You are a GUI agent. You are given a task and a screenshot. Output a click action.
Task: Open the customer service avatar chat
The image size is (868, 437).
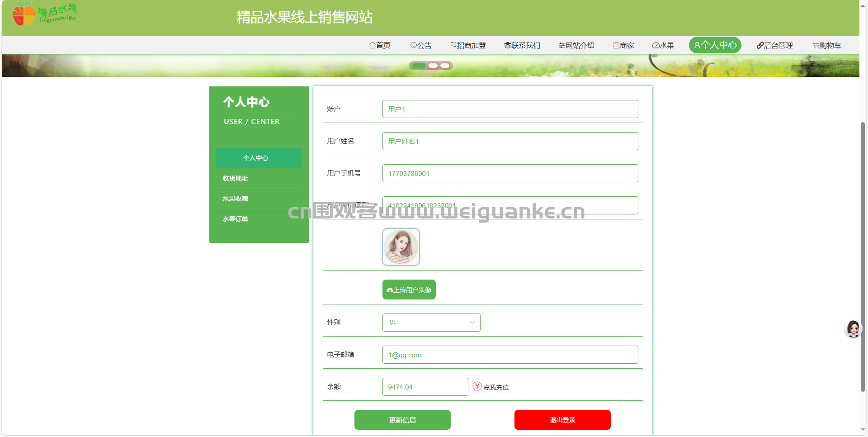(853, 329)
